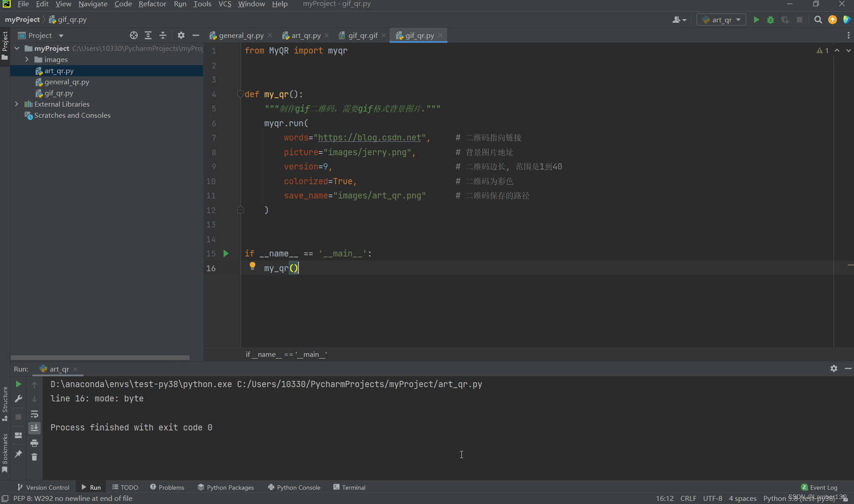Toggle soft-wrap in the Run console
Image resolution: width=854 pixels, height=504 pixels.
(34, 414)
